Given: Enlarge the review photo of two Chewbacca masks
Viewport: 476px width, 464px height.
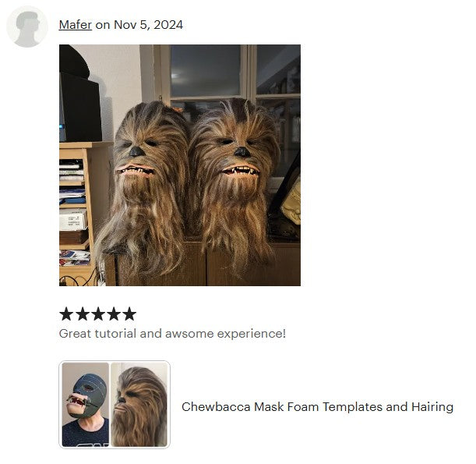Looking at the screenshot, I should (180, 165).
